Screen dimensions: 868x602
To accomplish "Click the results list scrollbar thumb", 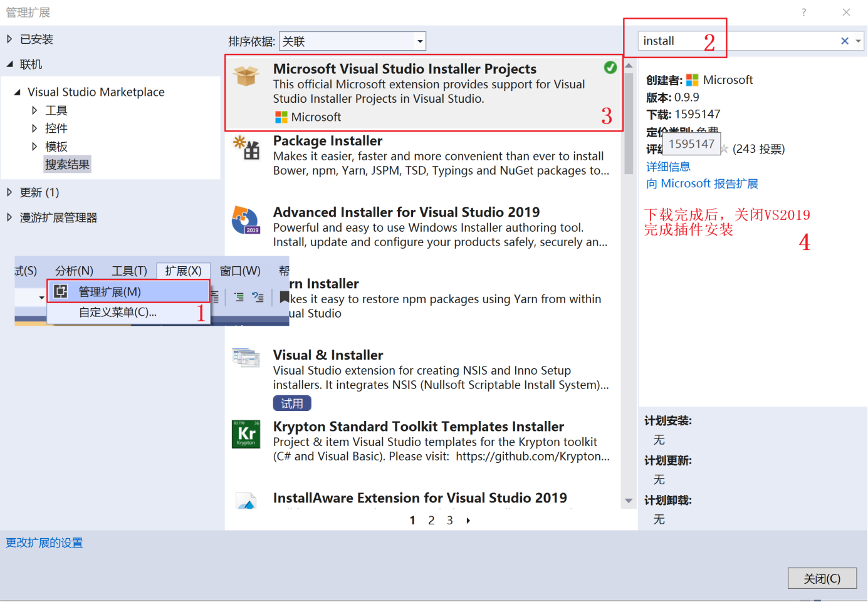I will tap(629, 123).
